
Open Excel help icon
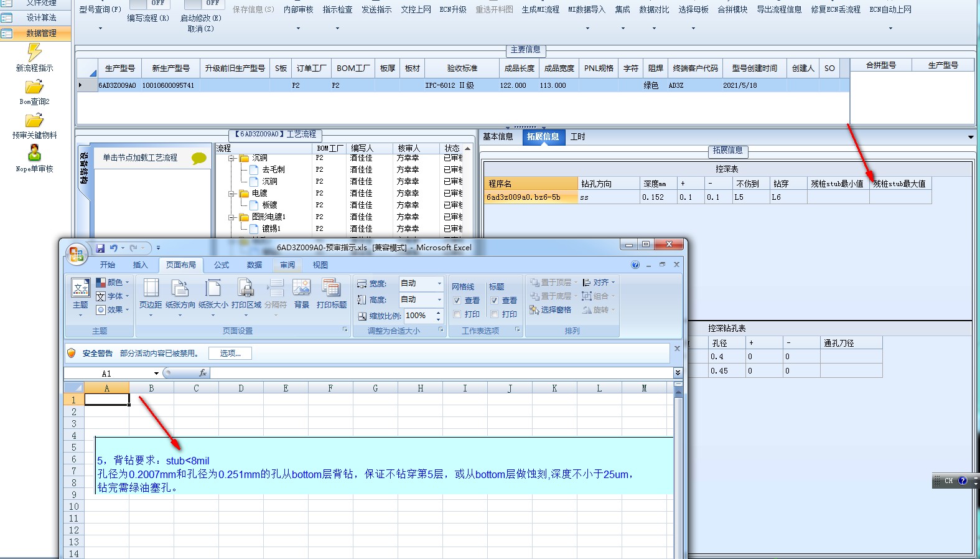635,265
